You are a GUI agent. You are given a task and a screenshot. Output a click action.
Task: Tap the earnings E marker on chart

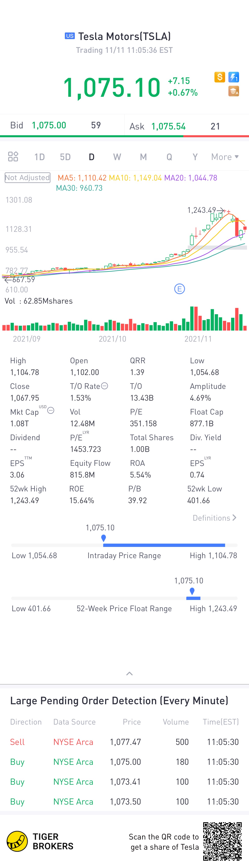[x=180, y=289]
